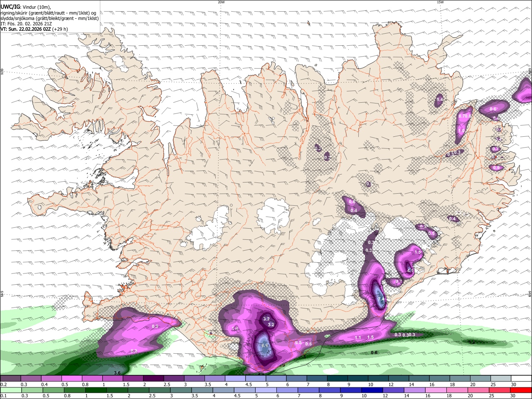This screenshot has width=532, height=399.
Task: Pick top-row swatch between 20 and 25
Action: click(480, 379)
